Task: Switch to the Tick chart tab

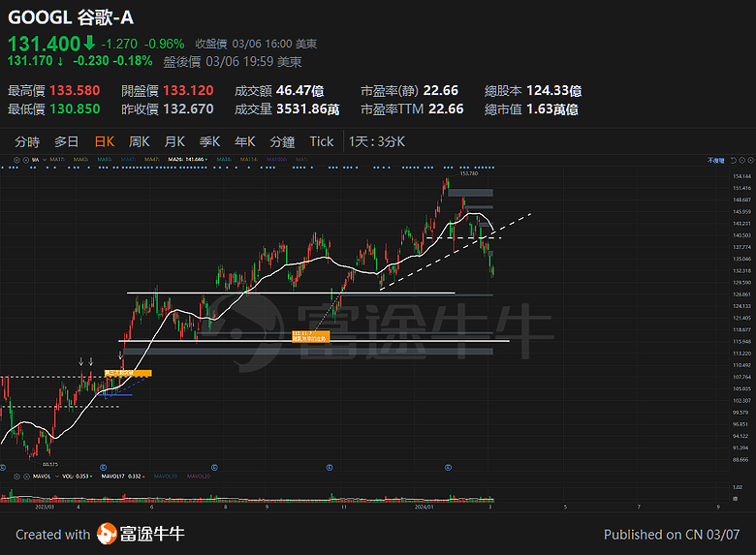Action: [322, 141]
